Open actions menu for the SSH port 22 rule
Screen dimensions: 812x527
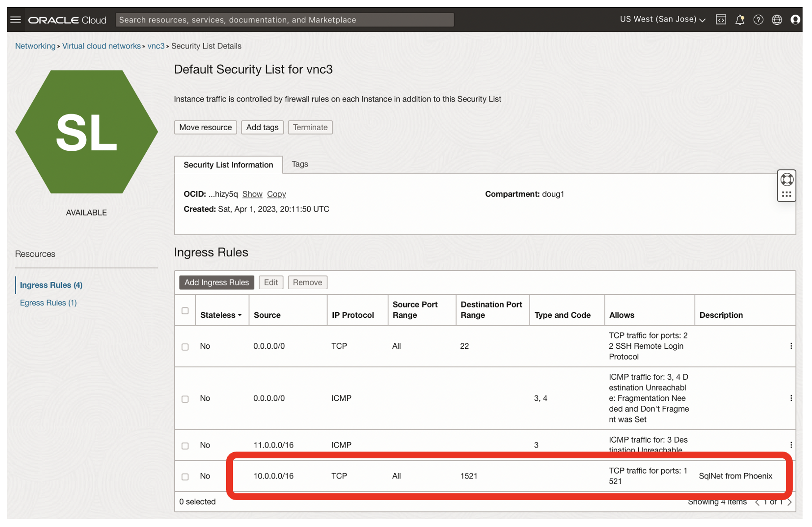[x=790, y=346]
